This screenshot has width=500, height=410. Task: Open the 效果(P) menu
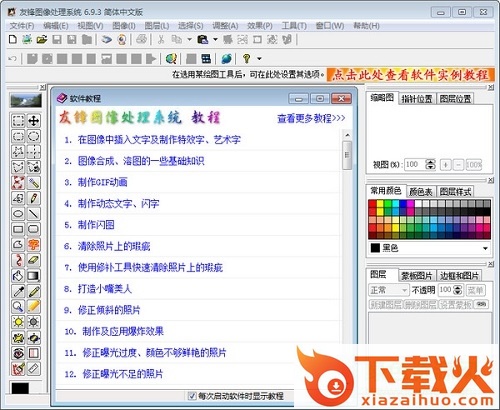(x=260, y=26)
